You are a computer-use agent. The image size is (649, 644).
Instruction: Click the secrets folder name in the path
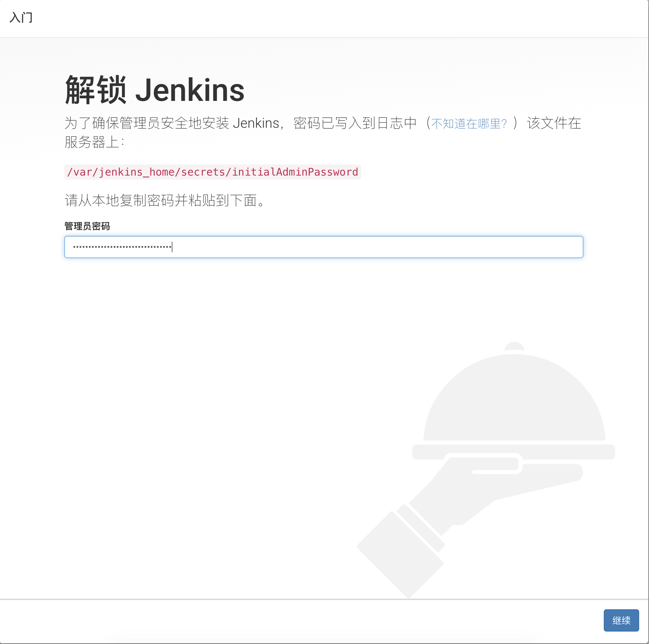(x=205, y=172)
